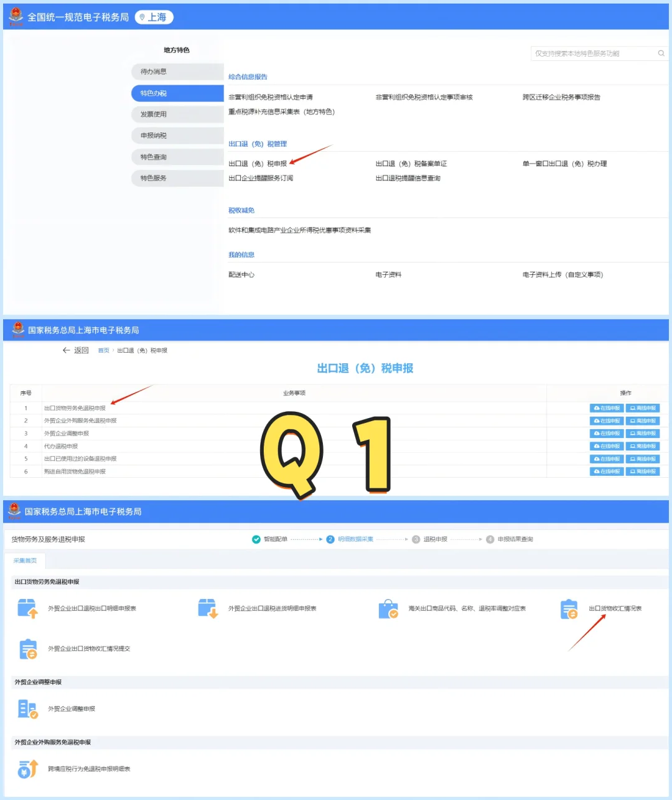Click 离线申报 for 出口货物劳务免退税申报

[643, 408]
